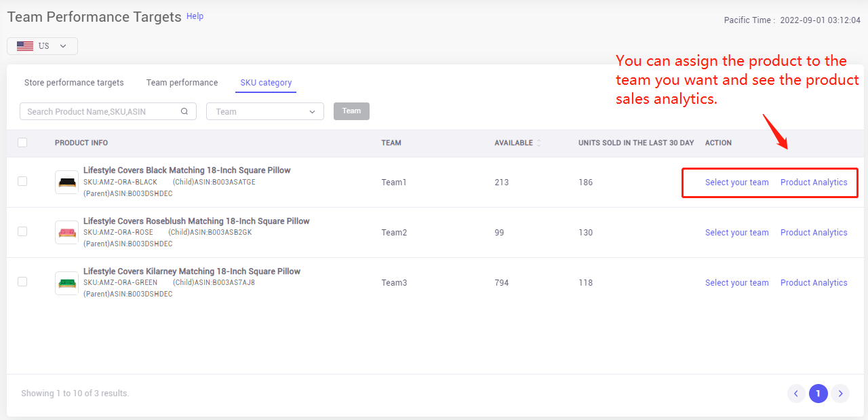The image size is (868, 420).
Task: Select your team for Black pillow
Action: click(x=737, y=183)
